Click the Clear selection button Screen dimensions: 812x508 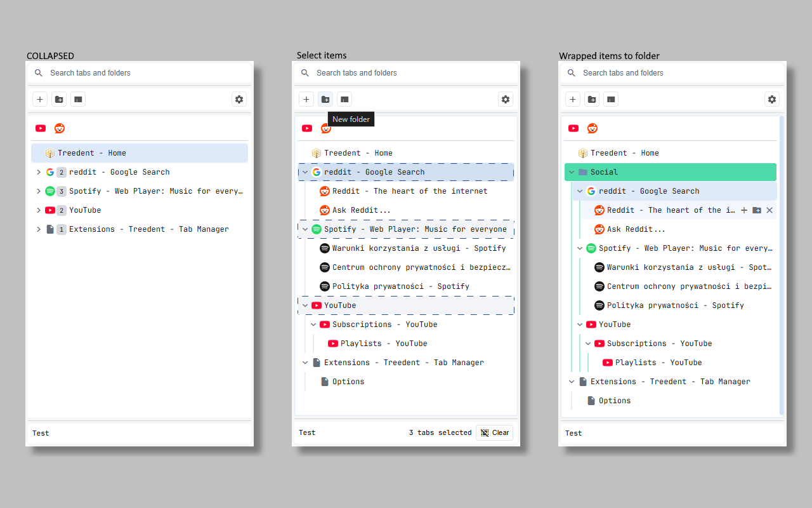point(494,432)
